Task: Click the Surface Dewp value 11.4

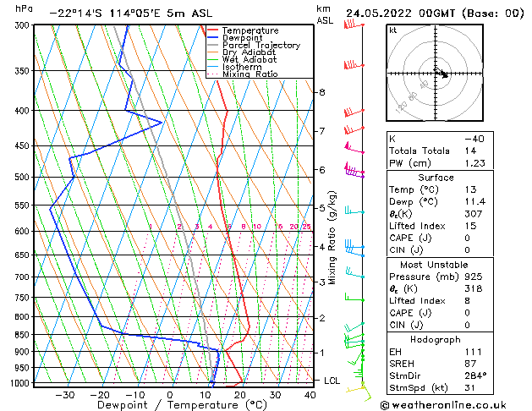Action: click(475, 201)
